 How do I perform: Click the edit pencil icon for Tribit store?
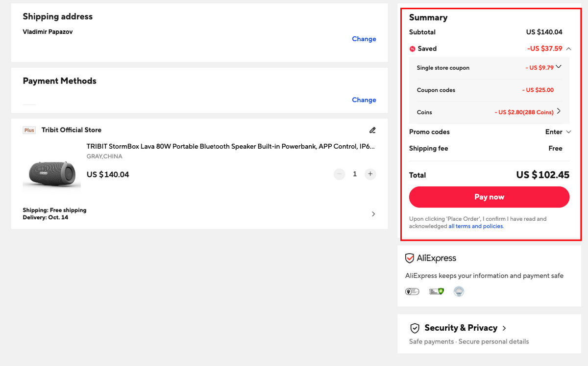click(x=372, y=130)
